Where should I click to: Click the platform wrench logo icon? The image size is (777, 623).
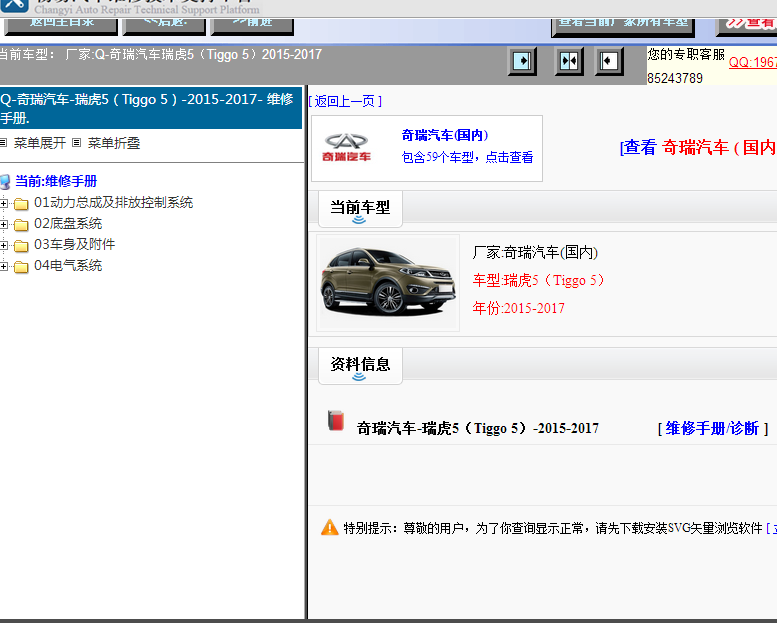click(x=14, y=6)
